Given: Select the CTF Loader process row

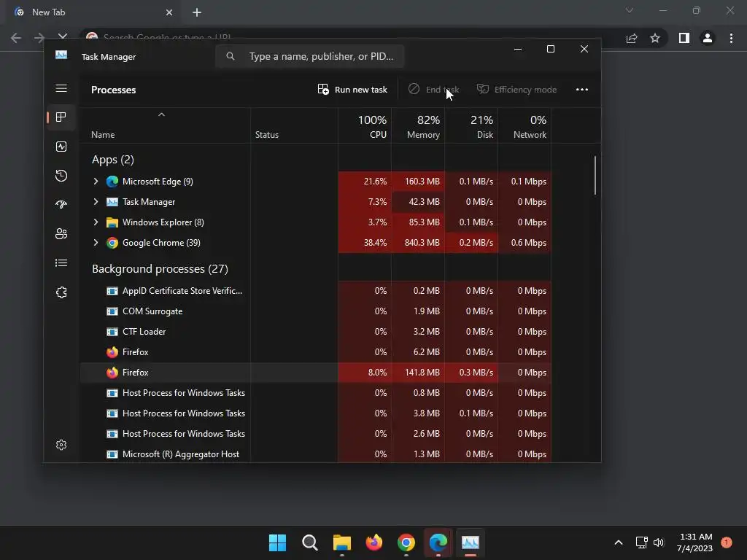Looking at the screenshot, I should coord(315,332).
